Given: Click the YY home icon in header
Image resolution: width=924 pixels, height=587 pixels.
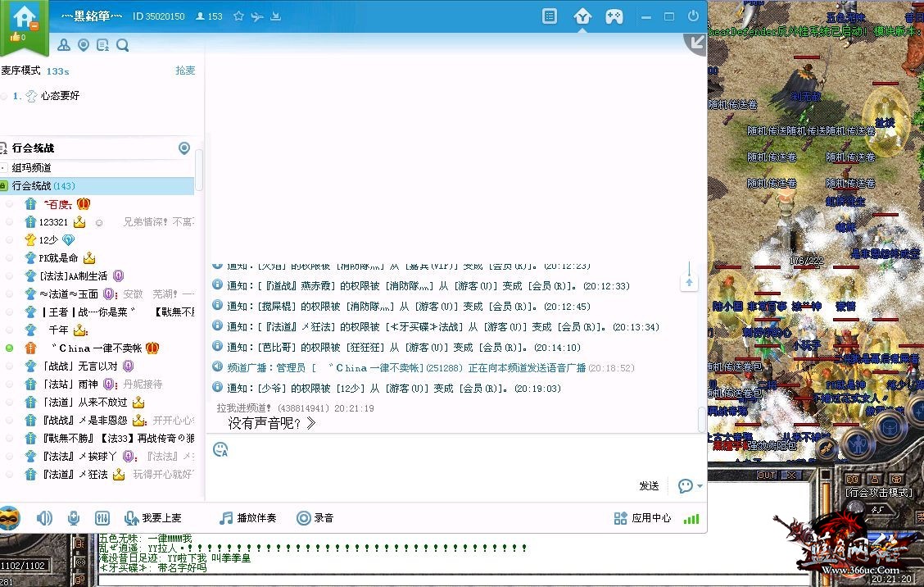Looking at the screenshot, I should pos(582,16).
